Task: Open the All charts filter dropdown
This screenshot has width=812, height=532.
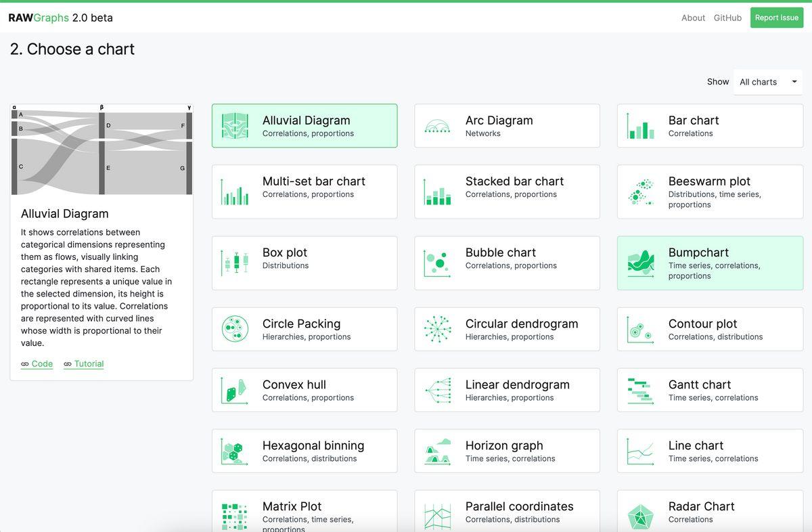Action: [x=768, y=82]
